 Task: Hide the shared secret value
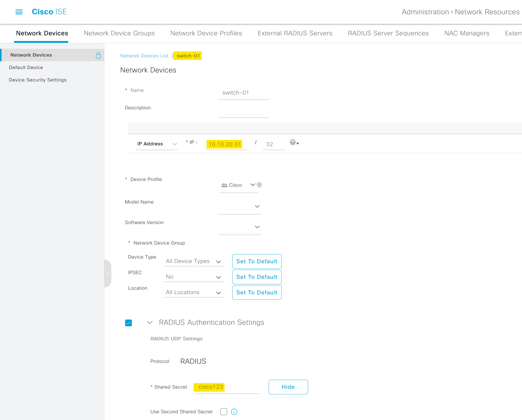[x=288, y=387]
